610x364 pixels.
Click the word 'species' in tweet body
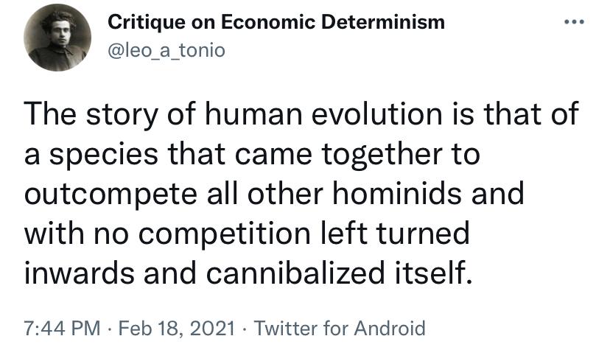[103, 155]
